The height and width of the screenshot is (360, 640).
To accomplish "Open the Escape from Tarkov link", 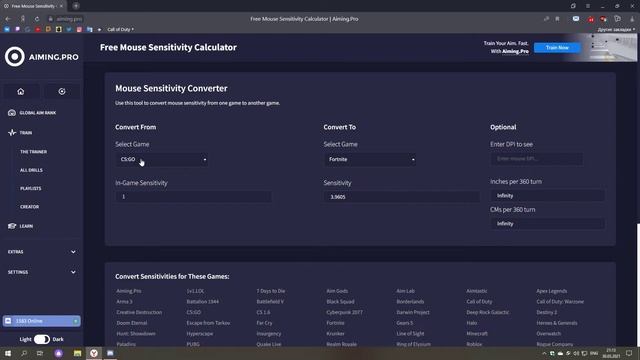I will point(209,323).
